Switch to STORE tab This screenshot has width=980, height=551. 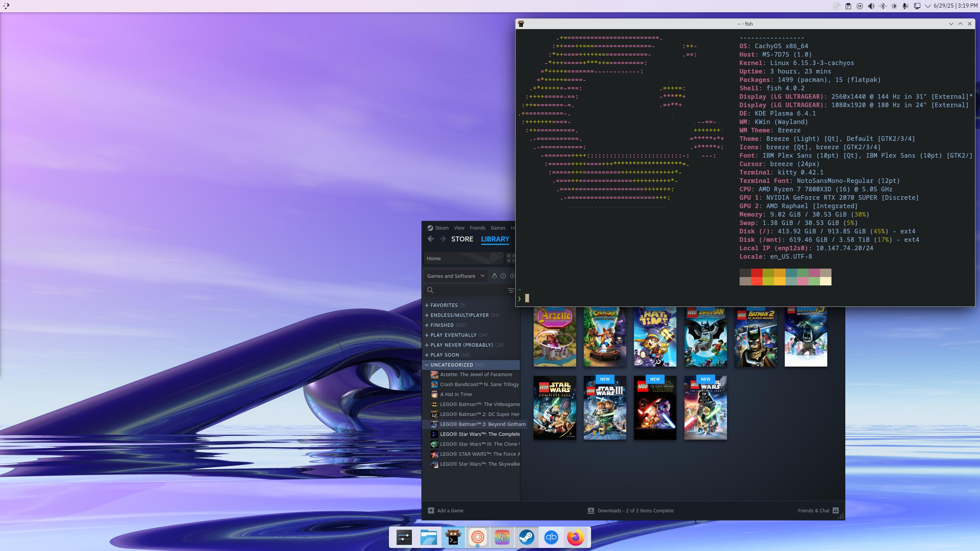tap(462, 239)
